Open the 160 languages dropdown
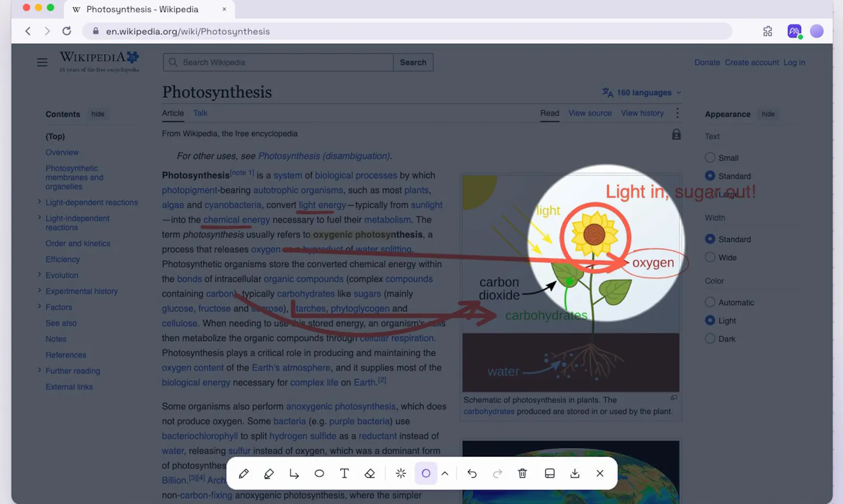This screenshot has width=843, height=504. (642, 93)
